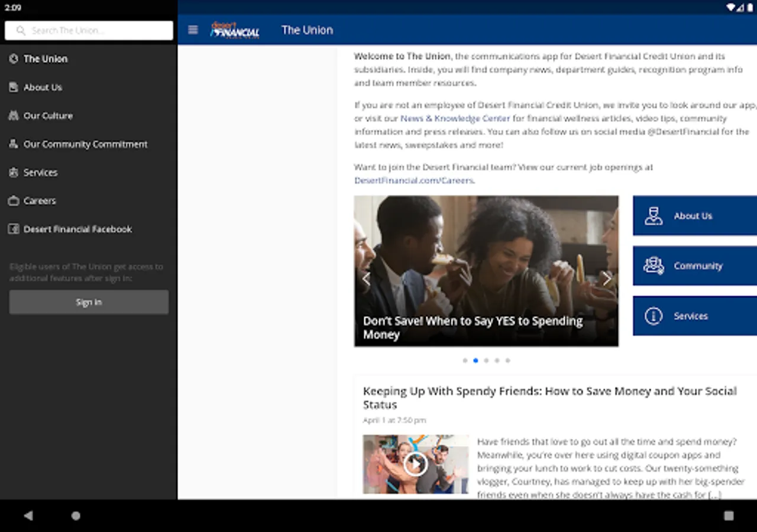Open About Us in sidebar

tap(89, 87)
